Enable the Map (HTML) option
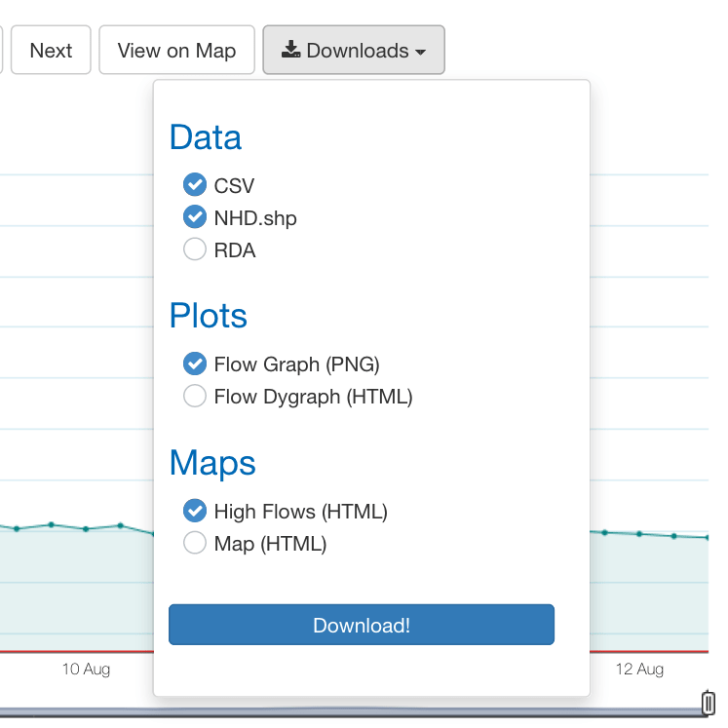The image size is (728, 728). (195, 543)
